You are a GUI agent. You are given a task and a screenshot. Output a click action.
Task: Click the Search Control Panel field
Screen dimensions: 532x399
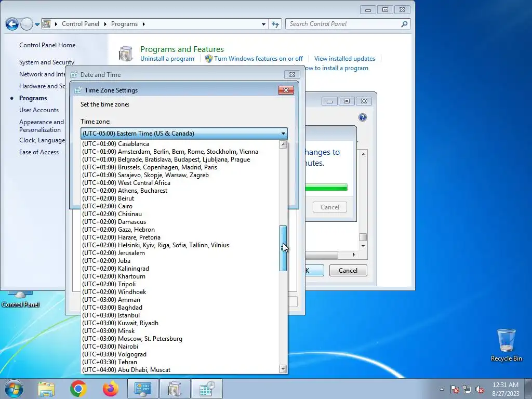click(343, 24)
